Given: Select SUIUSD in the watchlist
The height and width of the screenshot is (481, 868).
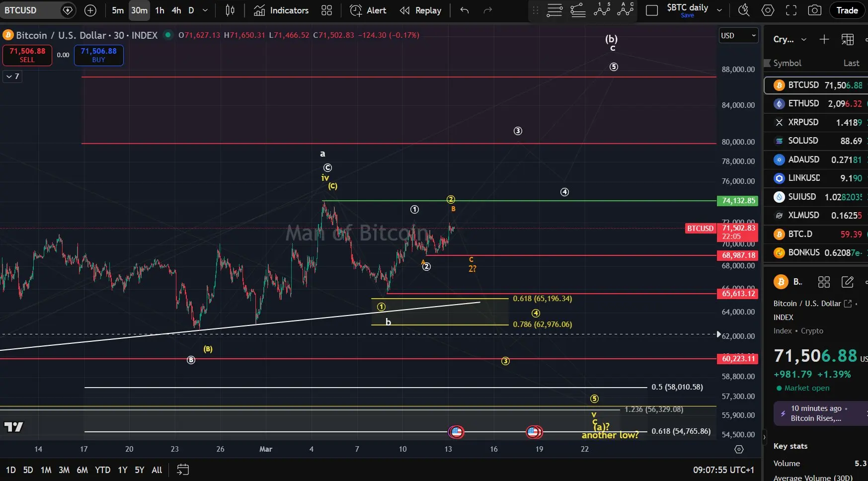Looking at the screenshot, I should click(x=816, y=197).
